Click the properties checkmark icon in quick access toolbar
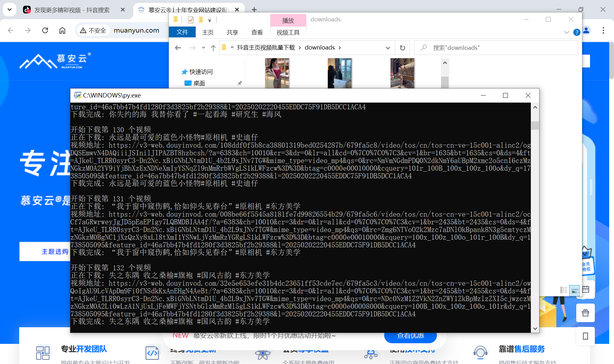 (191, 20)
